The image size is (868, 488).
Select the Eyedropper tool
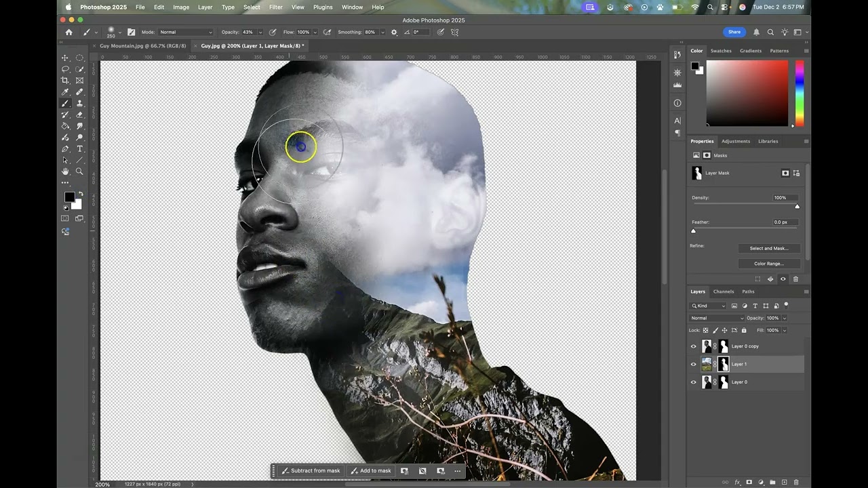(x=65, y=92)
